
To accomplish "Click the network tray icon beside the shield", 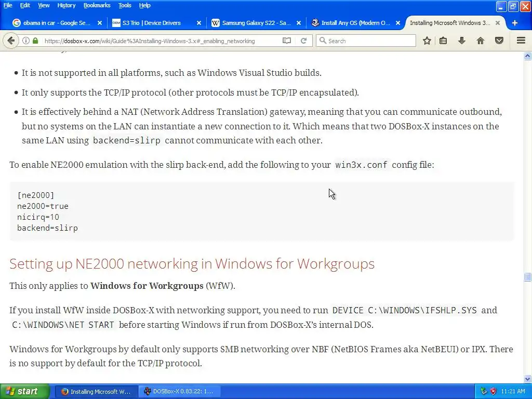I will pos(484,392).
